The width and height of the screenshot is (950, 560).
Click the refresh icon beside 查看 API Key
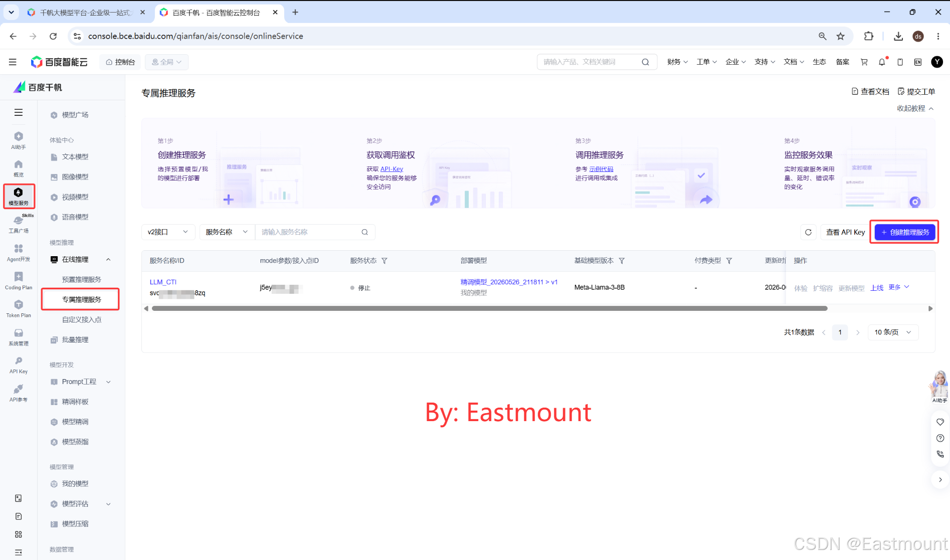tap(808, 232)
